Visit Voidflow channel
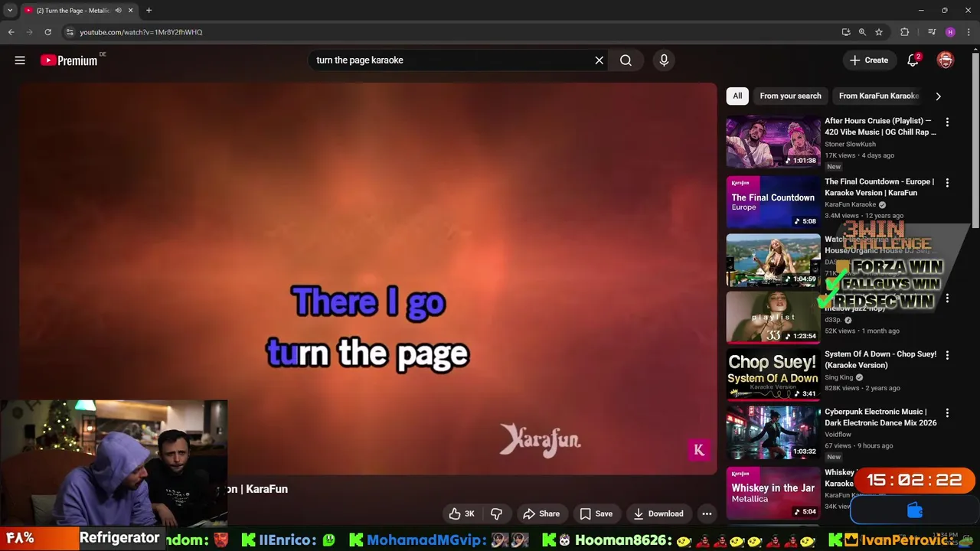This screenshot has width=980, height=551. coord(838,435)
